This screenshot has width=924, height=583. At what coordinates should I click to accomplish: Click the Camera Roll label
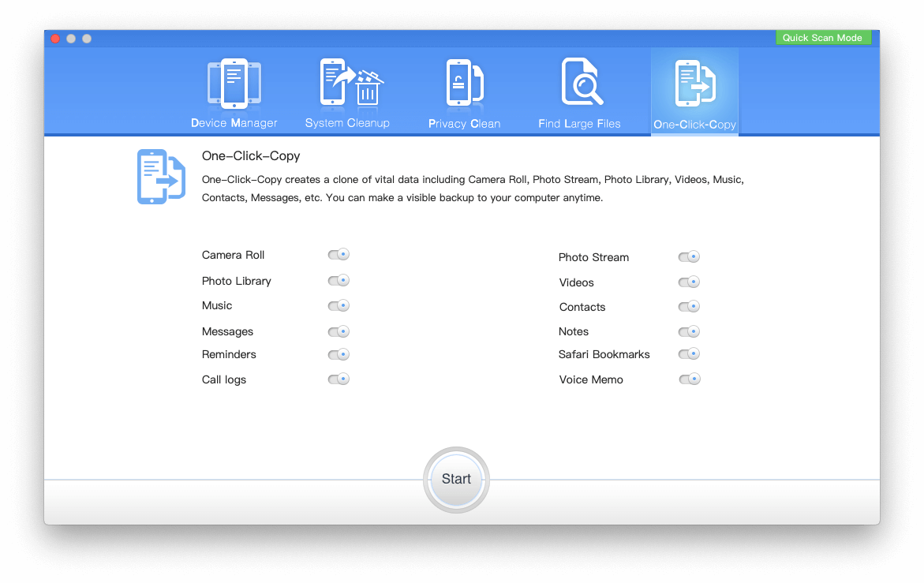click(233, 255)
